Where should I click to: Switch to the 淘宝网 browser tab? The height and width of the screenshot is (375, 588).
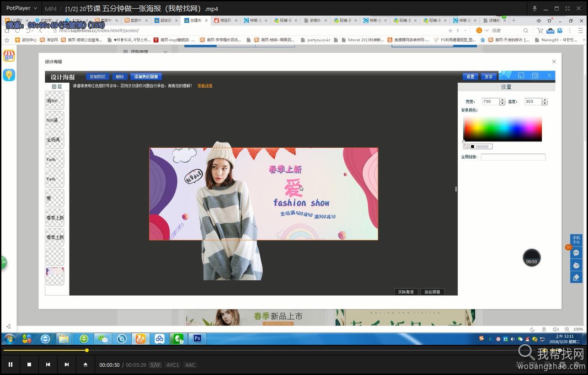(x=226, y=21)
